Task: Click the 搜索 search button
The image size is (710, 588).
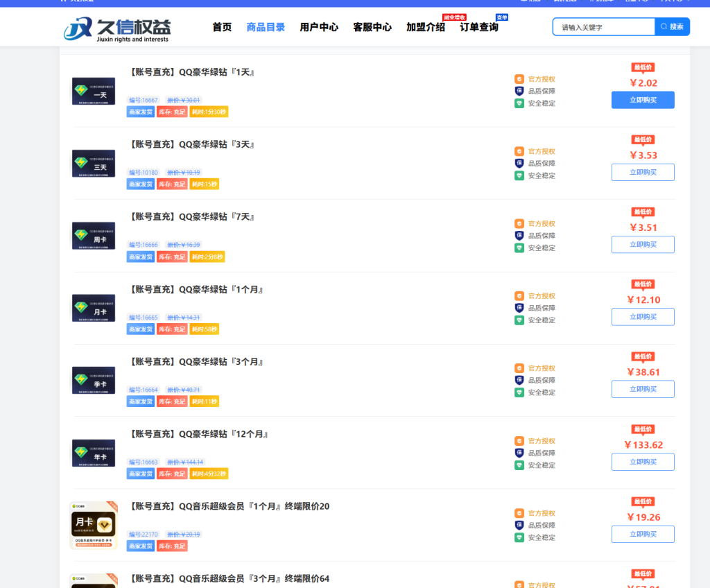Action: tap(673, 27)
